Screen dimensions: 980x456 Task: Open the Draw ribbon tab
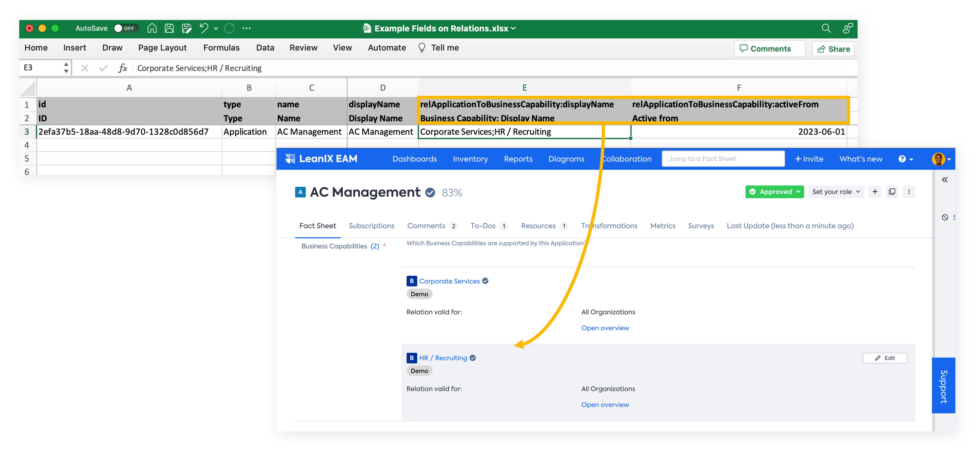112,48
